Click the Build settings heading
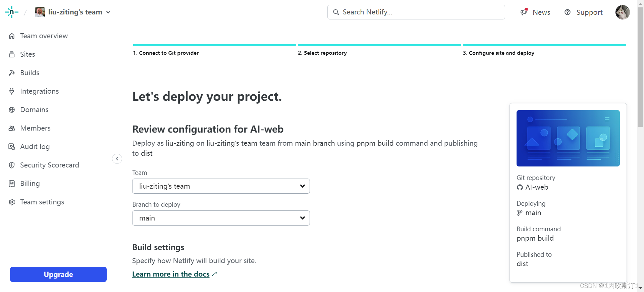The height and width of the screenshot is (292, 644). click(x=158, y=247)
